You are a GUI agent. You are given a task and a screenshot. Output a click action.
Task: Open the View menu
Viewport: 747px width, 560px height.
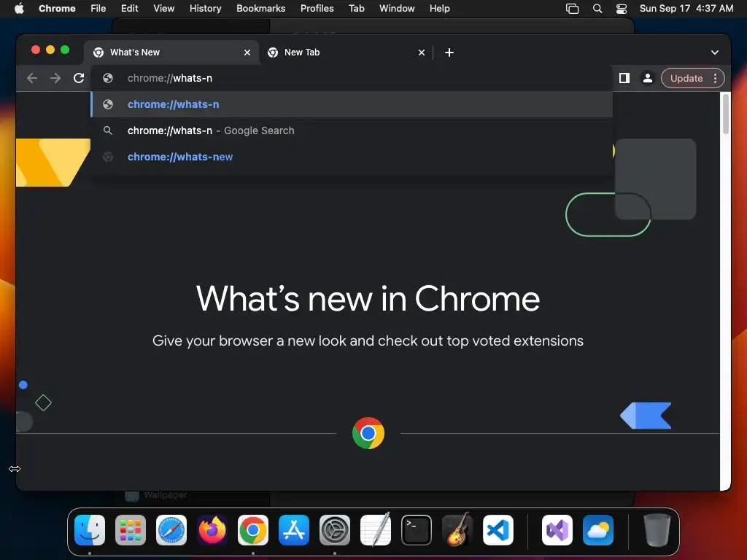(164, 9)
